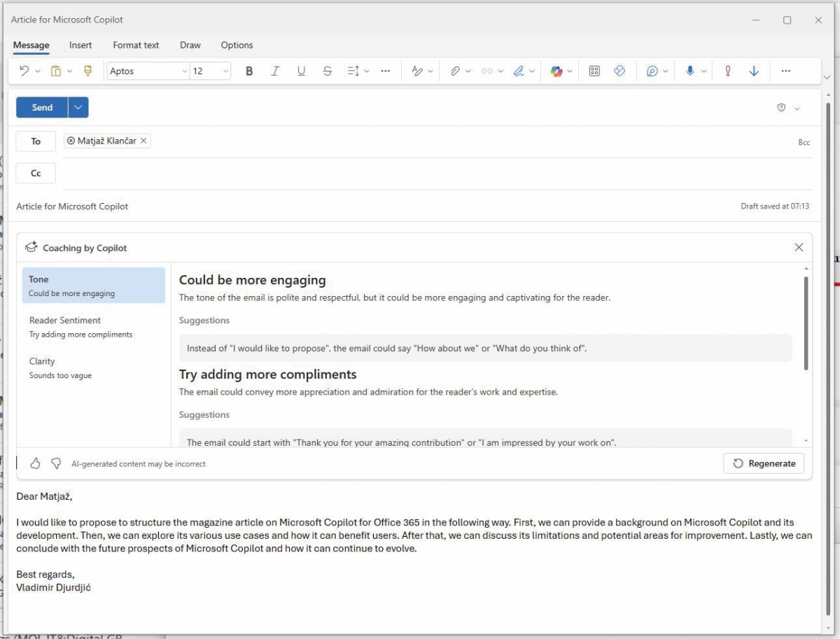Expand the sensitivity dropdown arrow
Viewport: 840px width, 639px height.
click(x=797, y=108)
